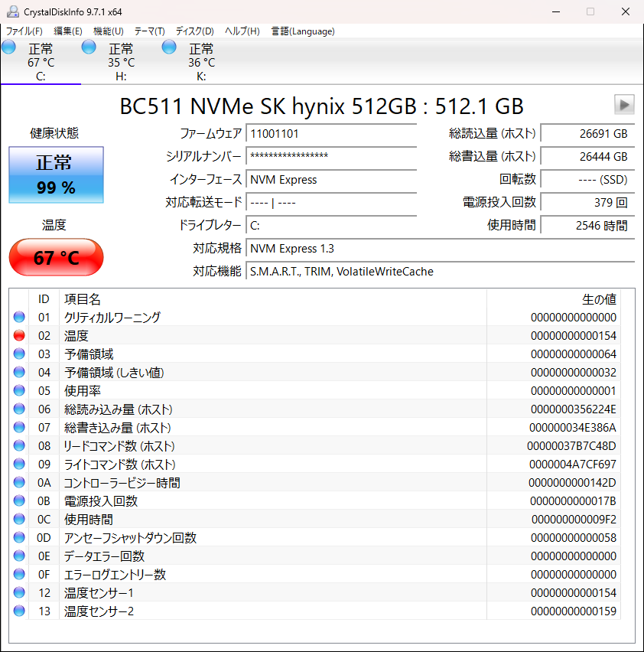Viewport: 644px width, 652px height.
Task: Open the 言語(Language) menu
Action: point(303,31)
